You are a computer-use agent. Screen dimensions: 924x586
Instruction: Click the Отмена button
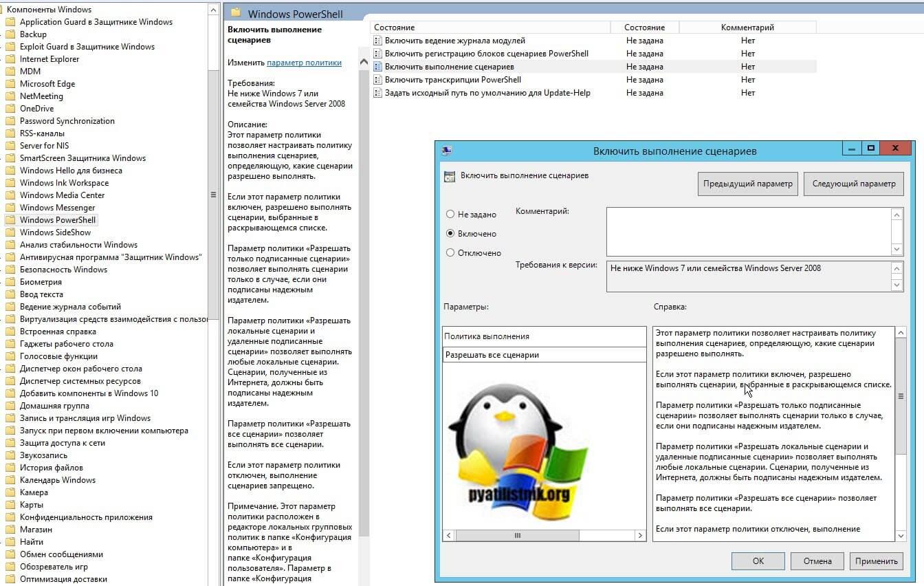817,561
